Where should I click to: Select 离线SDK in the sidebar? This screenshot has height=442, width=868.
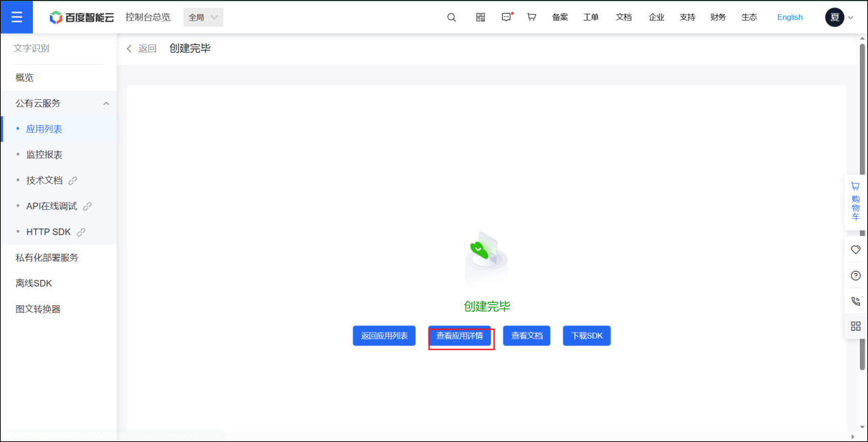pos(34,283)
